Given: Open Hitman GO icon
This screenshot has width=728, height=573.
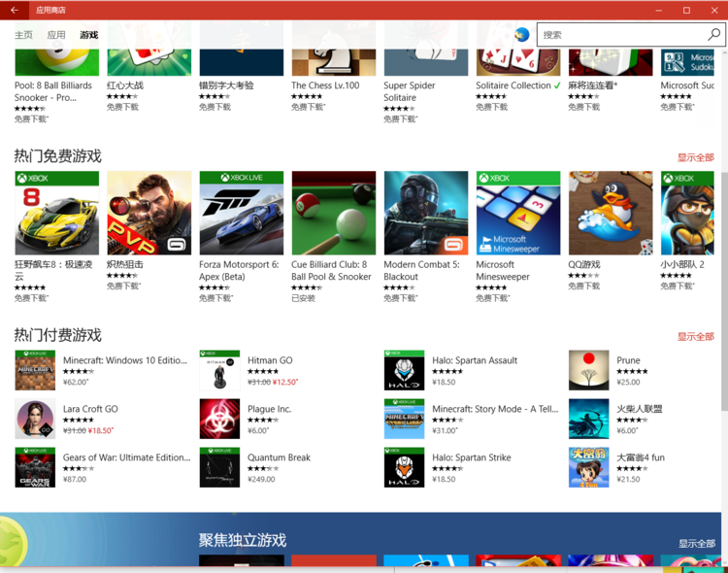Looking at the screenshot, I should 219,370.
